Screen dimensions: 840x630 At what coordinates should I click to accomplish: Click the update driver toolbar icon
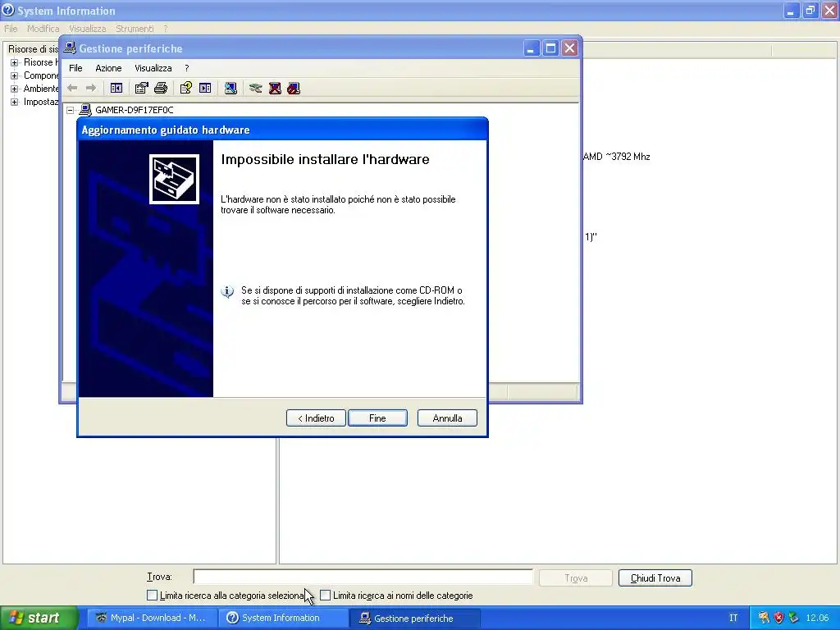[x=256, y=88]
